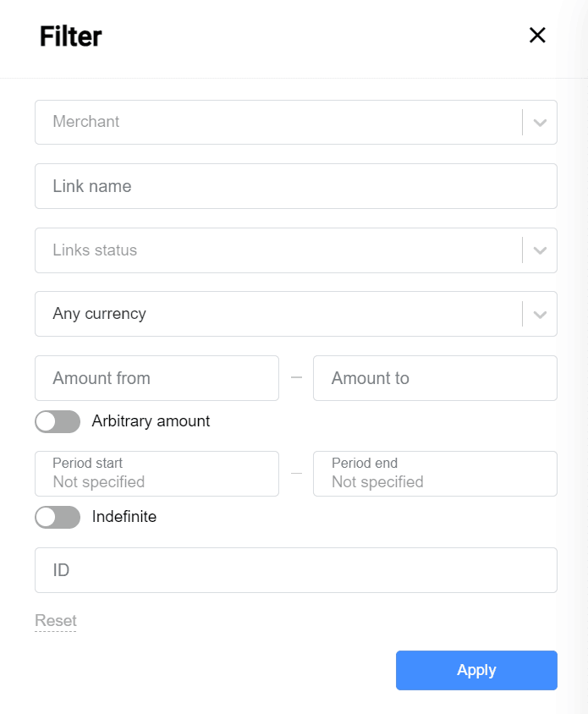Focus the ID input field

(295, 570)
